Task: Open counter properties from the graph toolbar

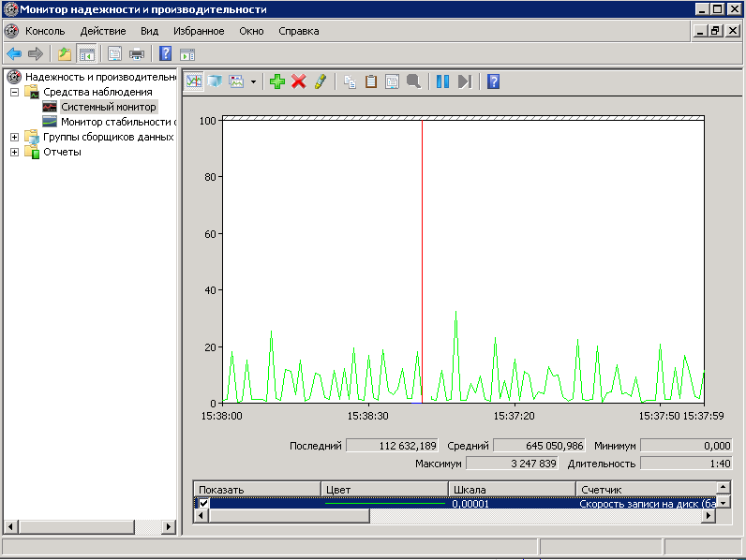Action: click(392, 81)
